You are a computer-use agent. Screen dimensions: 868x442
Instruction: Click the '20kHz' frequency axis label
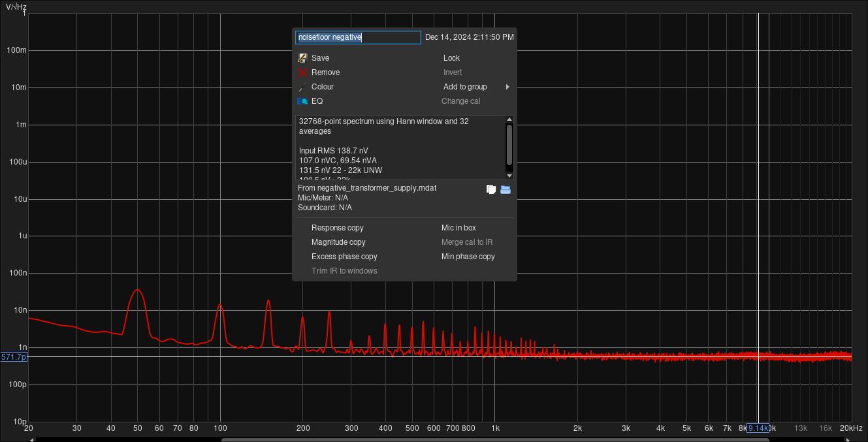851,428
